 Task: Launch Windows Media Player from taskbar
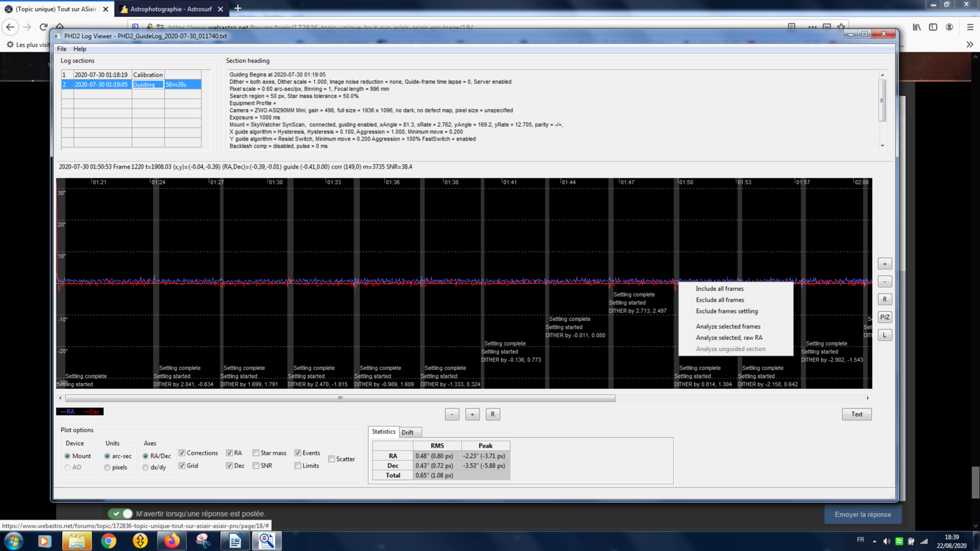pyautogui.click(x=44, y=541)
